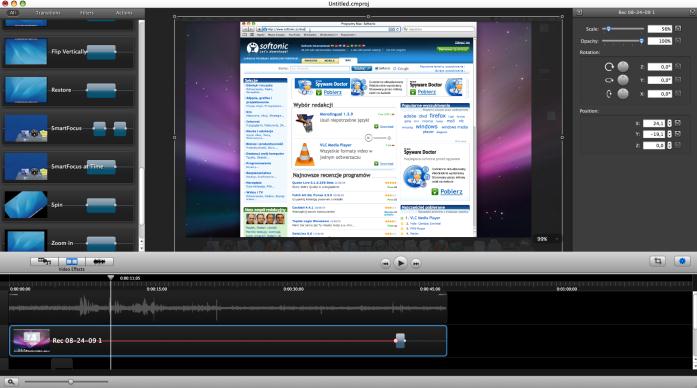
Task: Click the Position X stepper arrows
Action: point(669,123)
